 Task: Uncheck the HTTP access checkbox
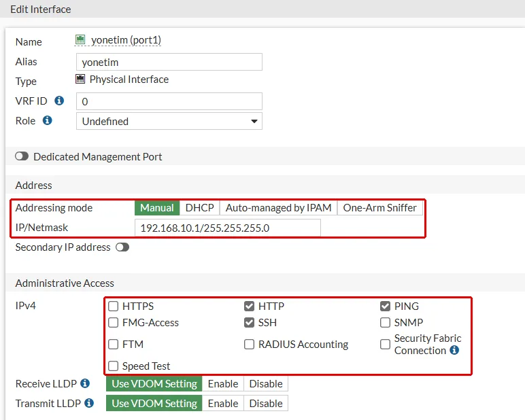(249, 306)
